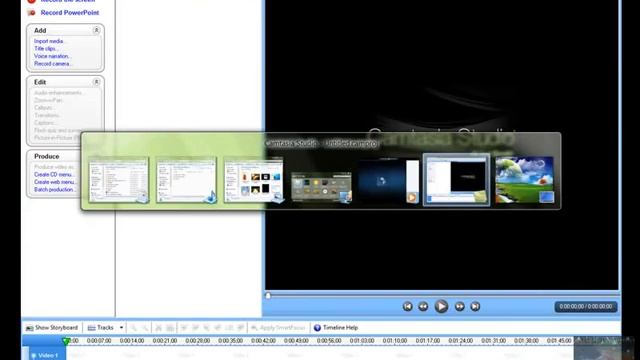Screen dimensions: 640x360
Task: Open the Tracks dropdown arrow
Action: point(121,328)
